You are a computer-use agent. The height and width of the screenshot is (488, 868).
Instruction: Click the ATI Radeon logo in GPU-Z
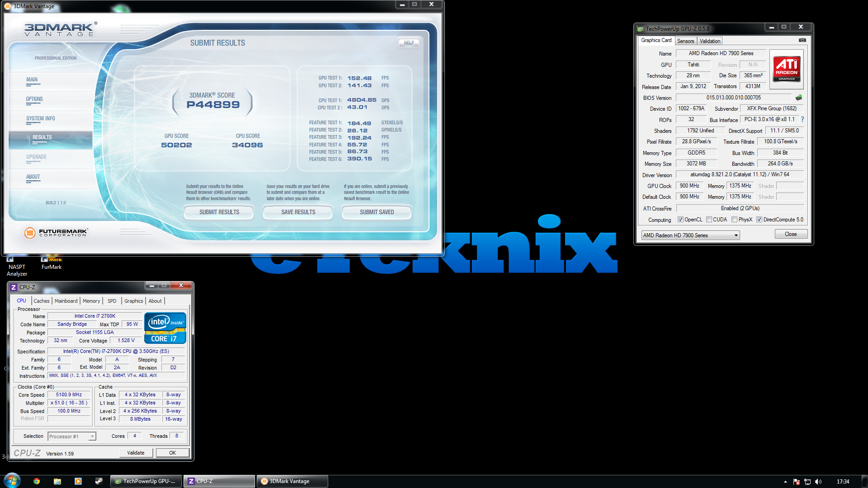point(787,69)
